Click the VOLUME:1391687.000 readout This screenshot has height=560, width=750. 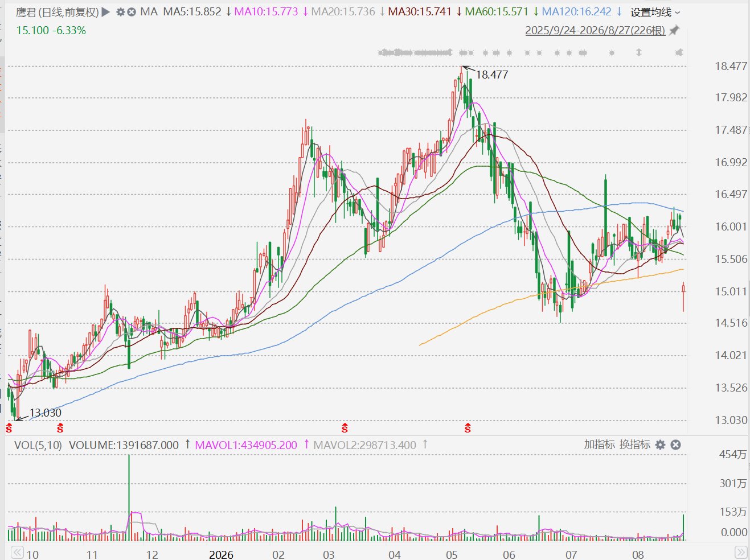(x=124, y=445)
